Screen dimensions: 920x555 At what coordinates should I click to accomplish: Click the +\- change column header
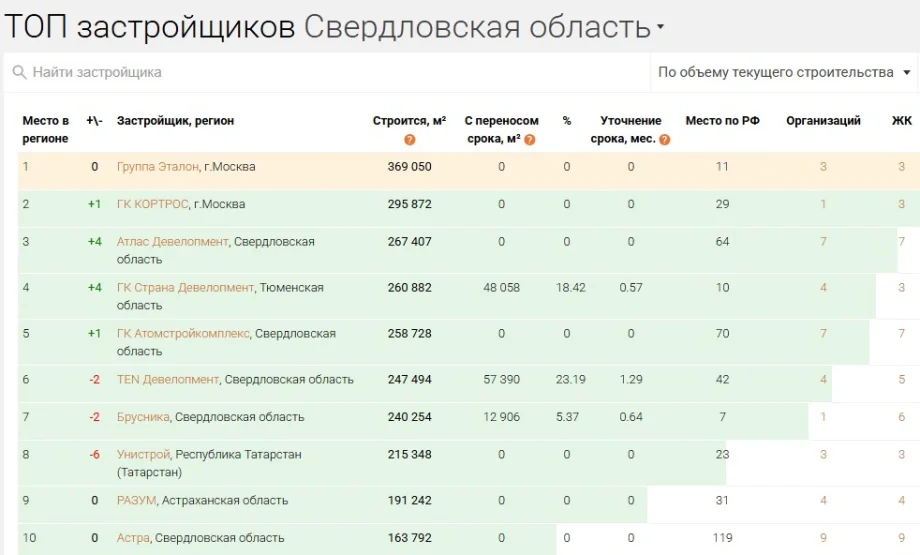coord(94,121)
